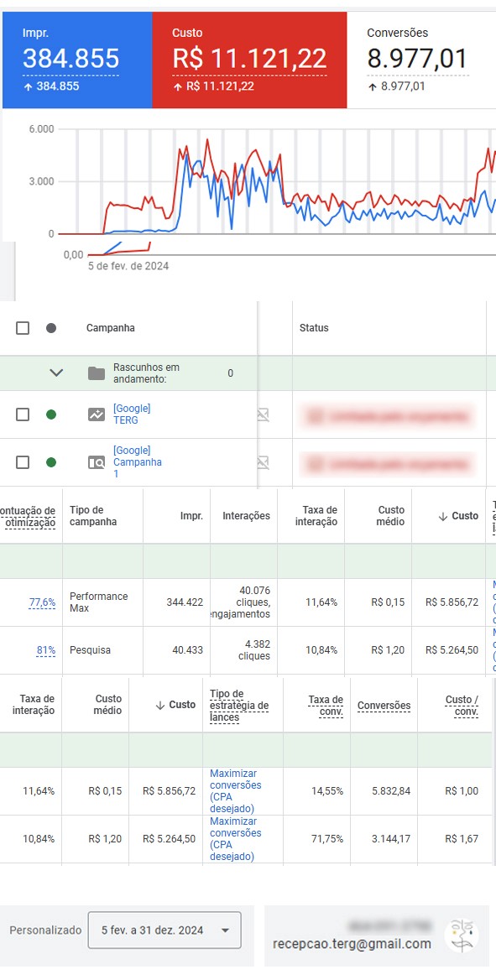Click the Performance Max campaign type cell
The width and height of the screenshot is (496, 980).
[99, 602]
